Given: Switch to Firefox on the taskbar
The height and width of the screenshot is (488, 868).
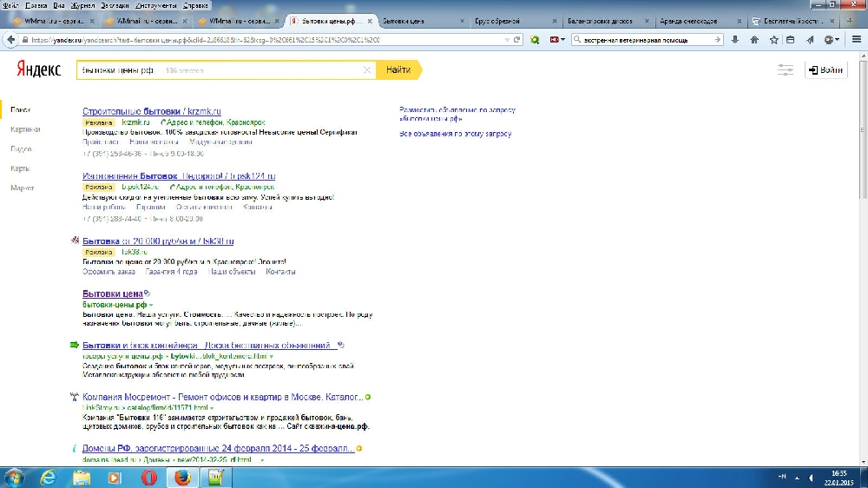Looking at the screenshot, I should click(x=182, y=478).
